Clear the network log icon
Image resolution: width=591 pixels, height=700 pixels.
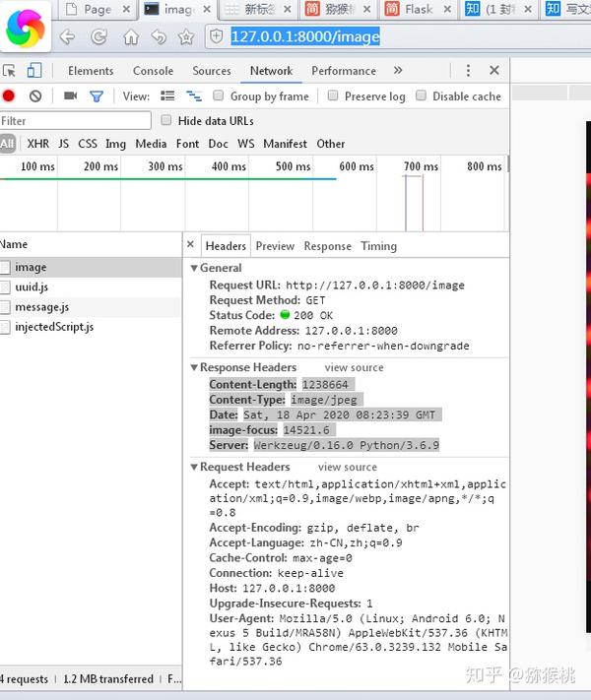click(x=35, y=95)
